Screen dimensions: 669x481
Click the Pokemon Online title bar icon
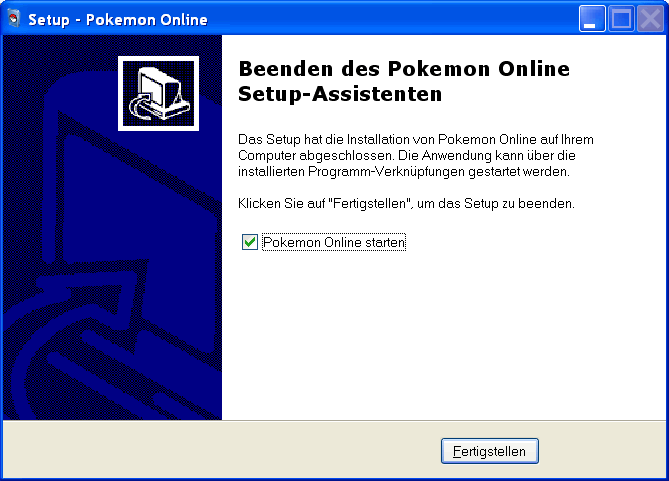(x=14, y=19)
